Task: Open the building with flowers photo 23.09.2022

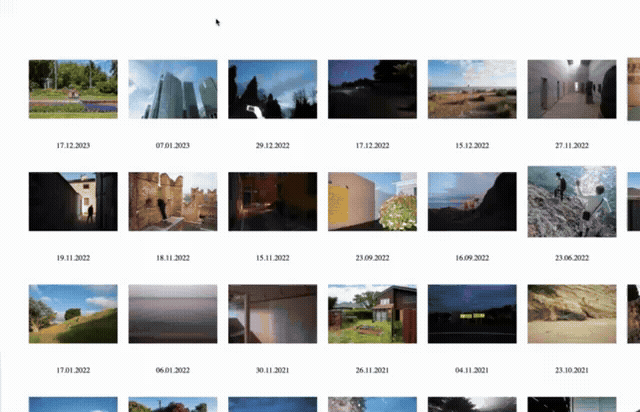Action: (373, 201)
